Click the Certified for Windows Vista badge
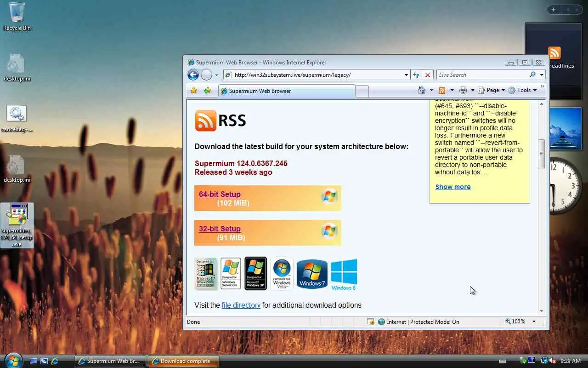Viewport: 588px width, 368px height. point(282,274)
